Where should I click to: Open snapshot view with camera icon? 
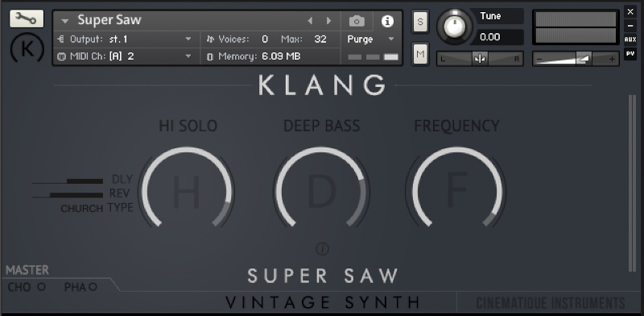357,21
